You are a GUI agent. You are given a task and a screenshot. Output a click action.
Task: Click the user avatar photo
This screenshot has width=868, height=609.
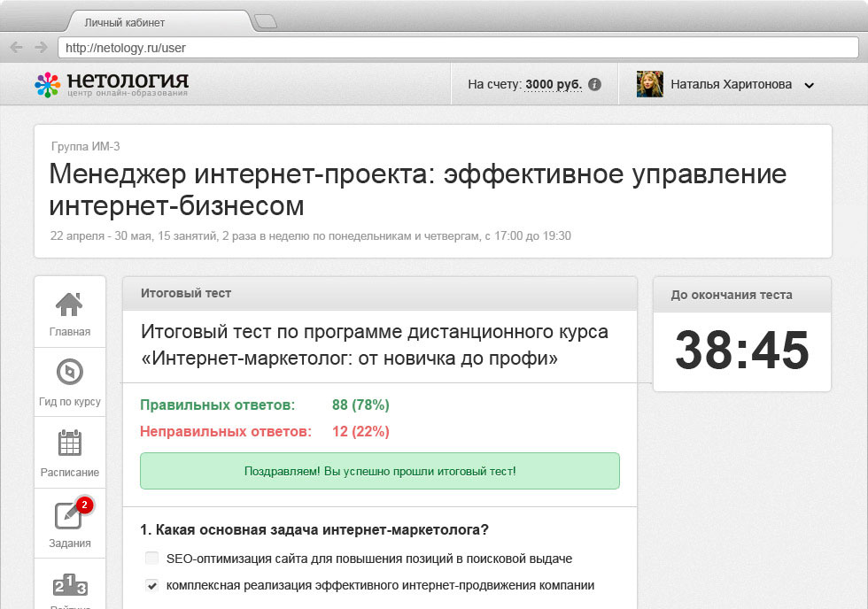[649, 85]
